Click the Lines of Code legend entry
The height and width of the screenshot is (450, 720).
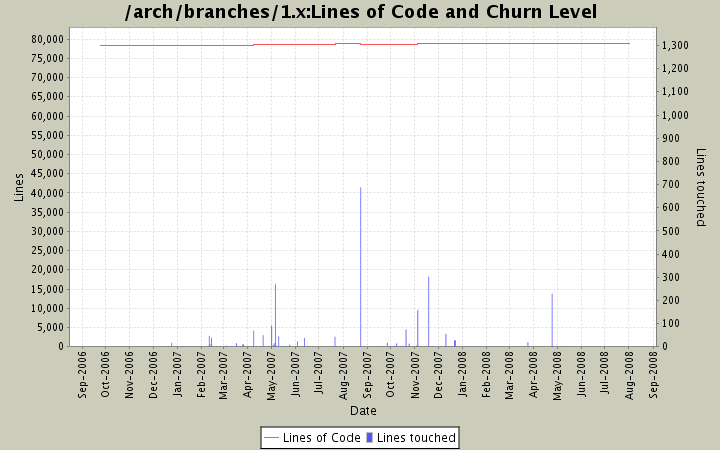pyautogui.click(x=312, y=438)
